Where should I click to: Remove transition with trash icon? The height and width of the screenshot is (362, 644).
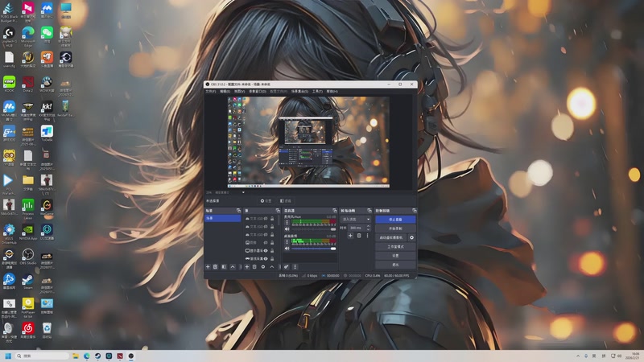pyautogui.click(x=359, y=236)
